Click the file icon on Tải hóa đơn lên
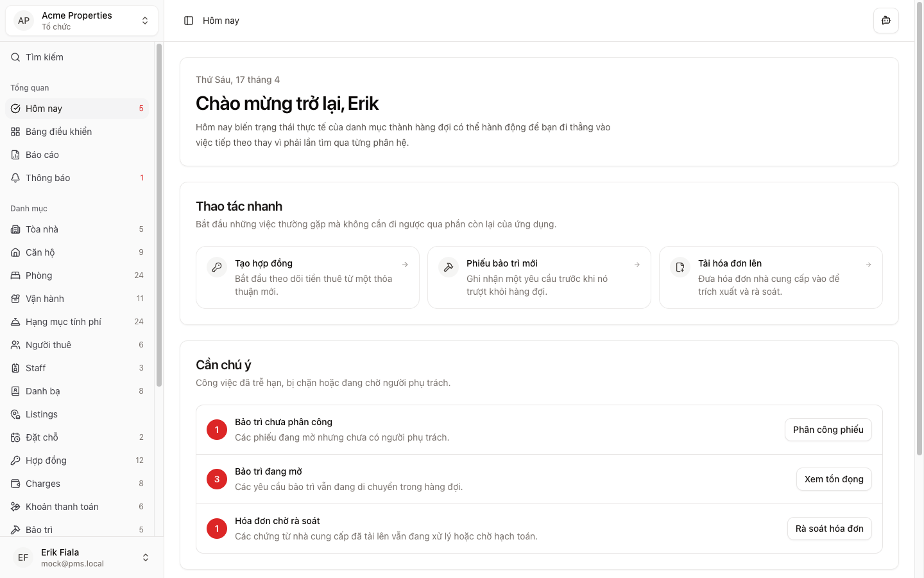 (681, 267)
